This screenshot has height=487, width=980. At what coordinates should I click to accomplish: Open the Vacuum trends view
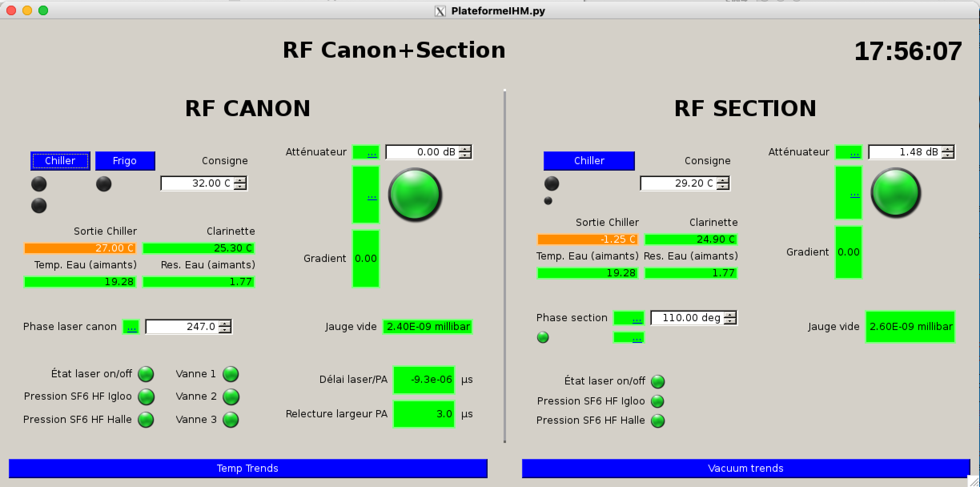pyautogui.click(x=745, y=468)
